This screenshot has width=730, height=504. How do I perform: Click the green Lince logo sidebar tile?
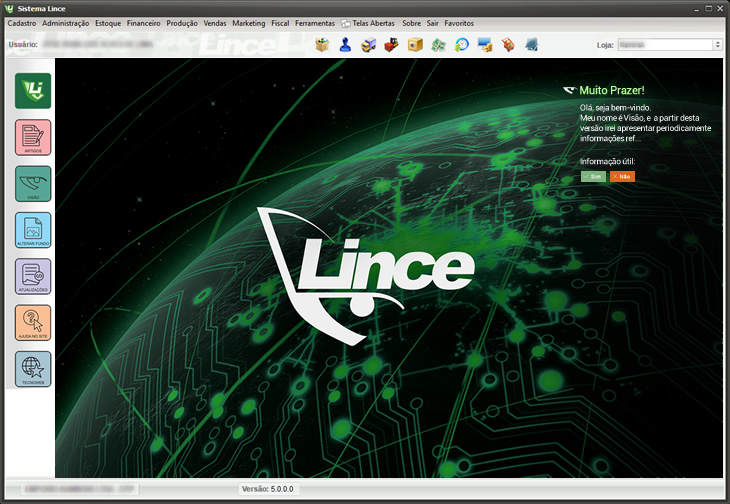click(x=33, y=91)
